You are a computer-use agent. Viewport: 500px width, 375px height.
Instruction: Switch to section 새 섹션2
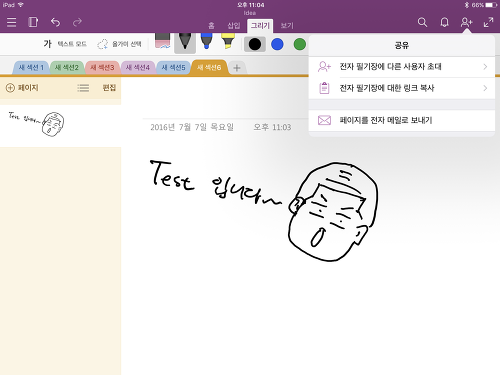(67, 68)
